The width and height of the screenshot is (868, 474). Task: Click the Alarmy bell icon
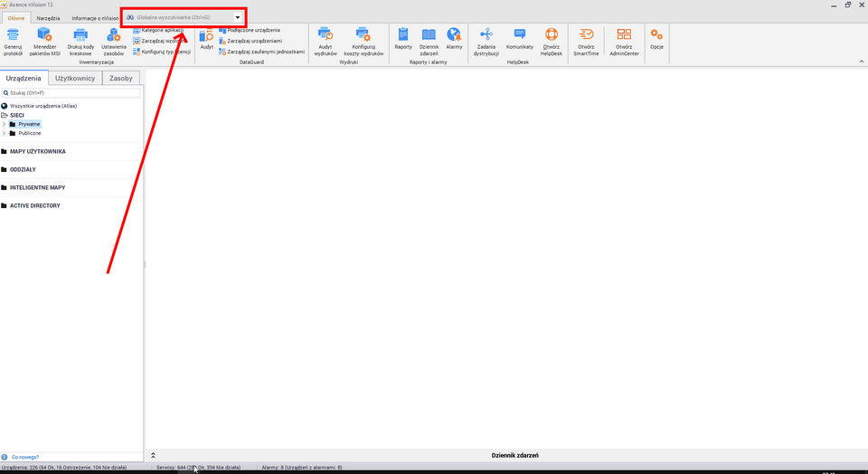point(454,35)
